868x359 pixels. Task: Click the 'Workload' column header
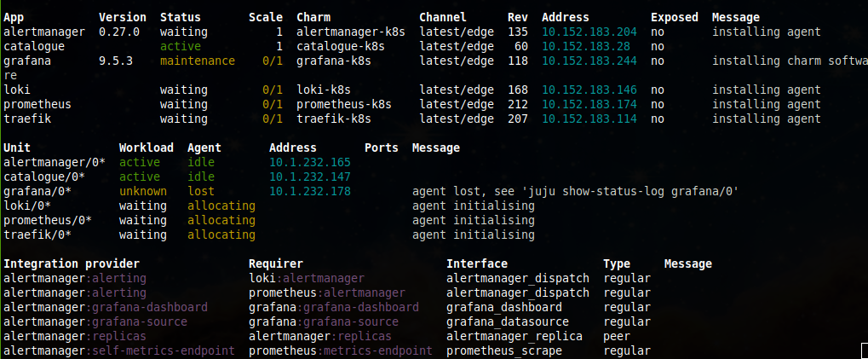147,148
